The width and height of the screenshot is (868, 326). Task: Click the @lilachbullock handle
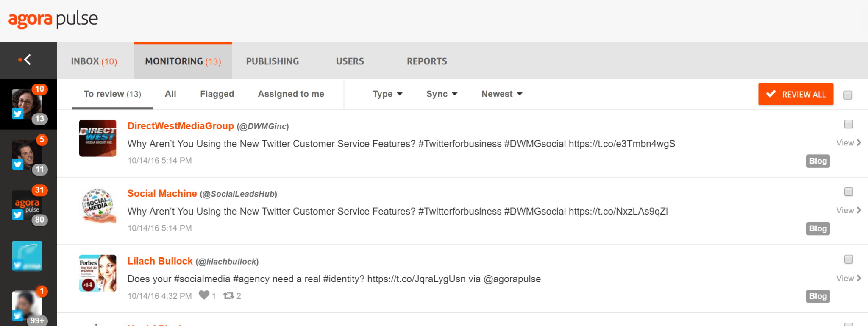pyautogui.click(x=227, y=262)
